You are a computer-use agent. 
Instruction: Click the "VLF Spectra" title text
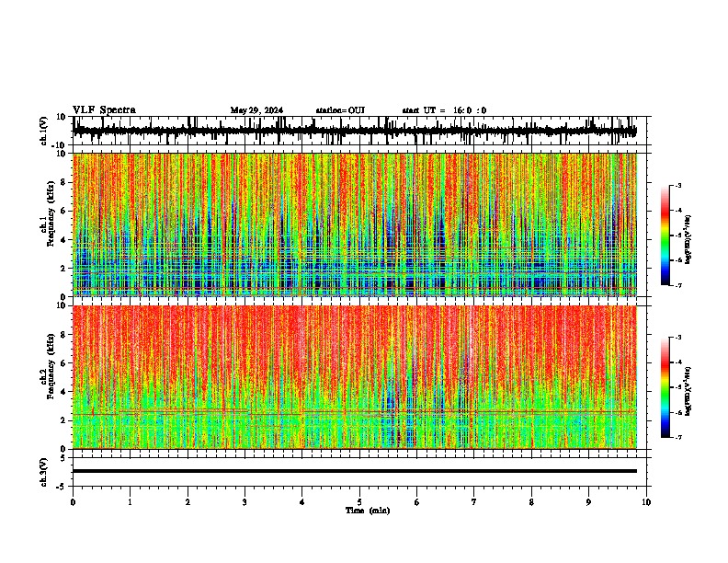pos(104,110)
